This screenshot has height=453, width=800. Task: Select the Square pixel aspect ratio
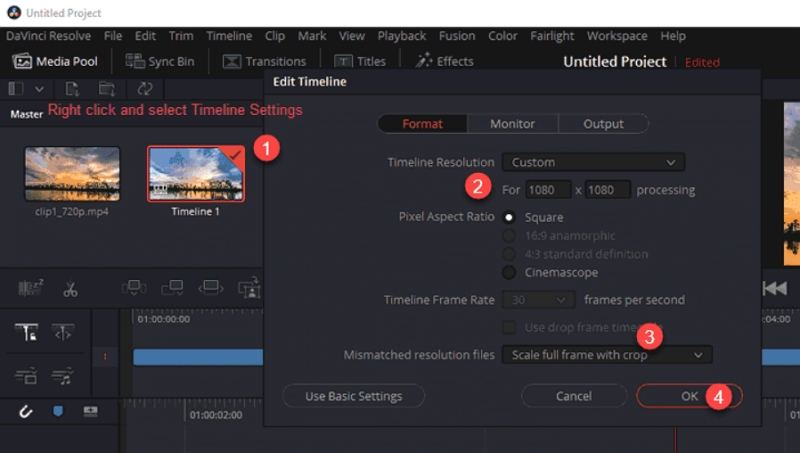[509, 217]
